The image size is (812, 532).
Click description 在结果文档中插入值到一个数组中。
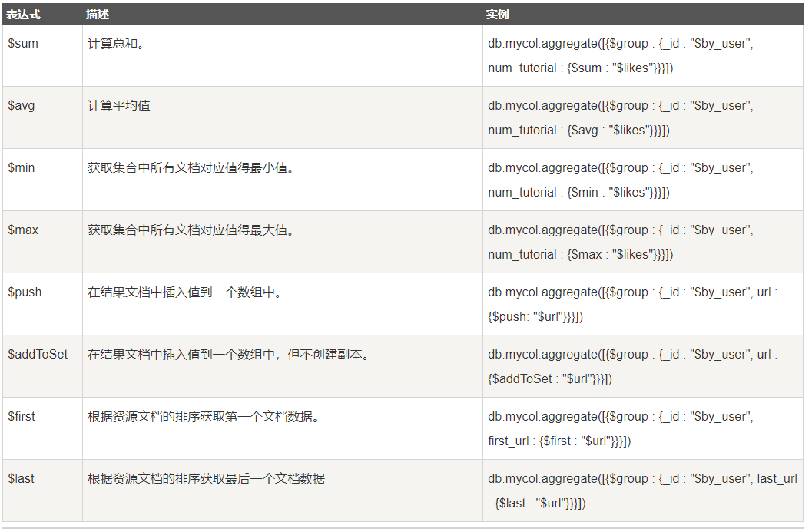tap(185, 292)
